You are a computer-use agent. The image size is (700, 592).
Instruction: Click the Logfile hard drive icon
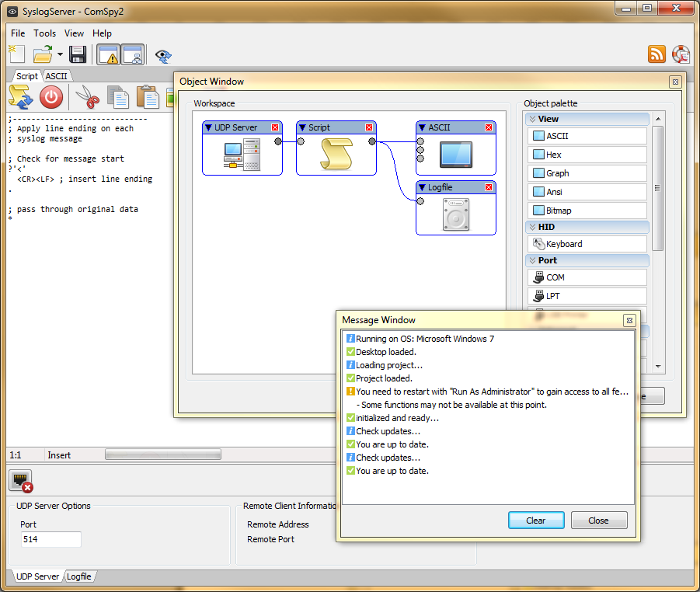point(456,214)
